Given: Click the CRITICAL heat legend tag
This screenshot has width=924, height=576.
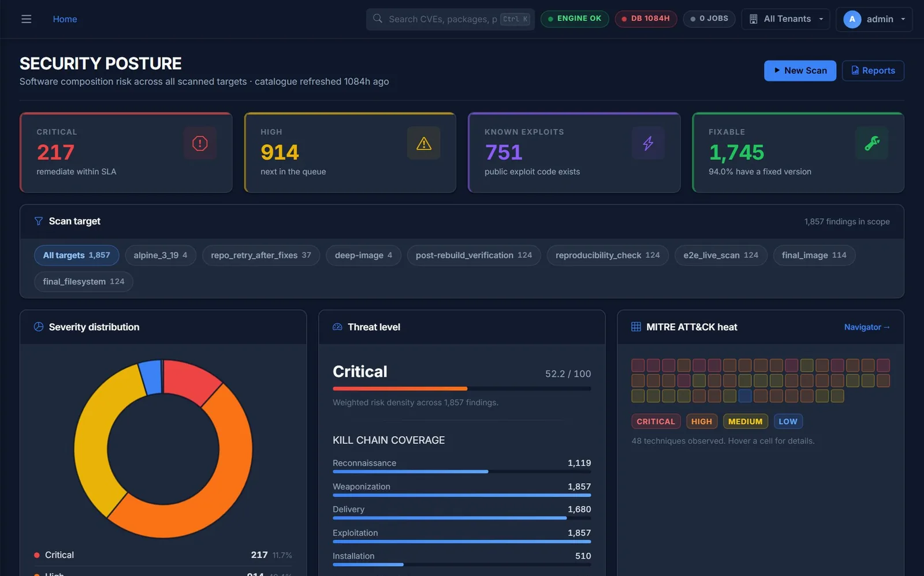Looking at the screenshot, I should coord(655,421).
